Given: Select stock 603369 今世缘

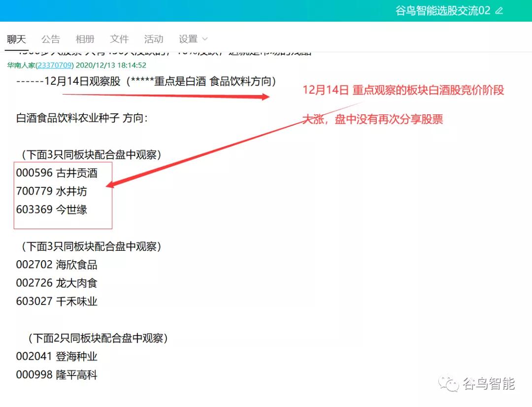Looking at the screenshot, I should [52, 209].
